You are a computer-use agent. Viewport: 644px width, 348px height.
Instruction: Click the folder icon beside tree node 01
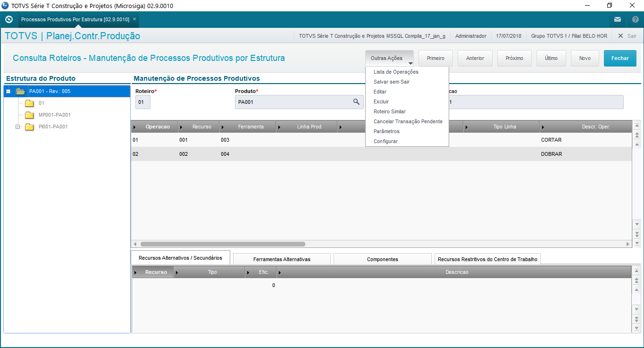pos(29,103)
